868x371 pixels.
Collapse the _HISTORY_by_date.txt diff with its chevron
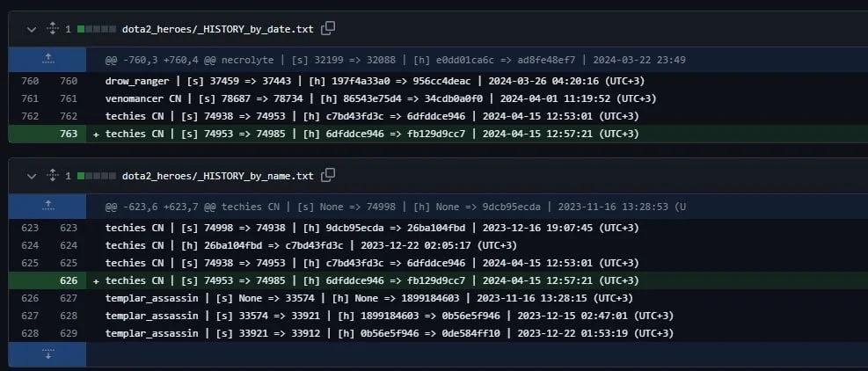coord(32,29)
